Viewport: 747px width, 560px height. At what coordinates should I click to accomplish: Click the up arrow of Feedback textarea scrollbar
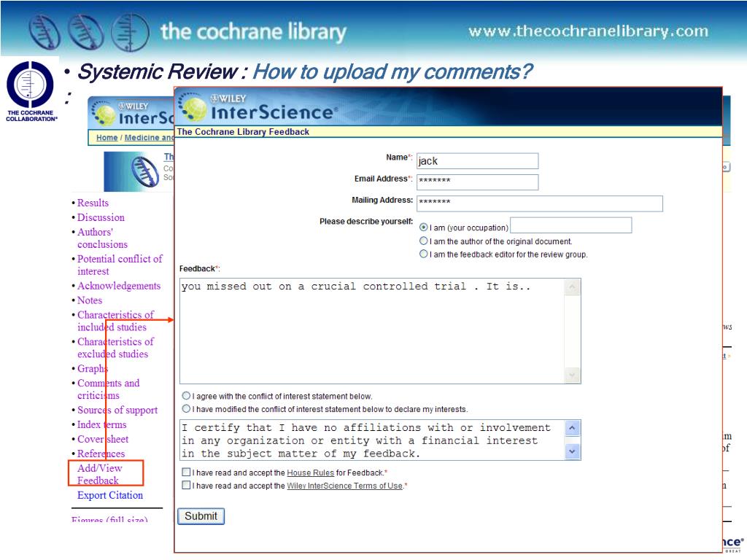click(572, 287)
